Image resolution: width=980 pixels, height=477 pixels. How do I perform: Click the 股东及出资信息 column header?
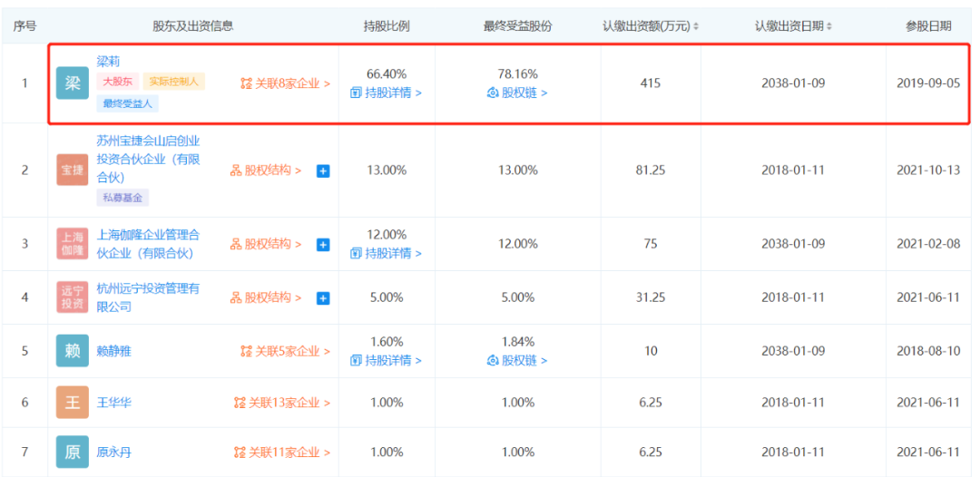(x=193, y=26)
